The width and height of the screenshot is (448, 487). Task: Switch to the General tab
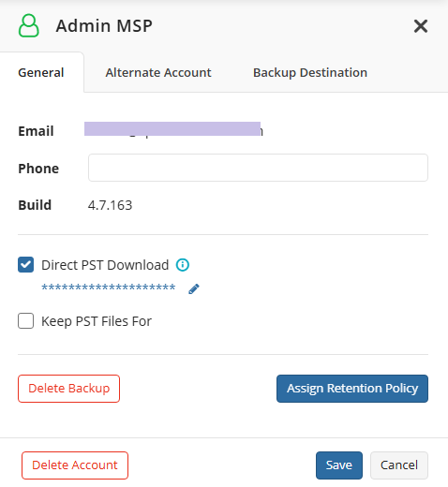[x=41, y=72]
